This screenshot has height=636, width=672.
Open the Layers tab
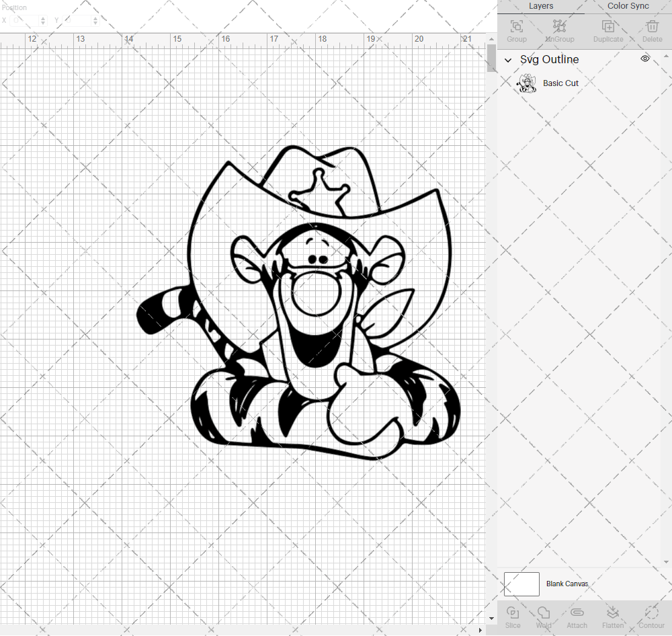540,6
